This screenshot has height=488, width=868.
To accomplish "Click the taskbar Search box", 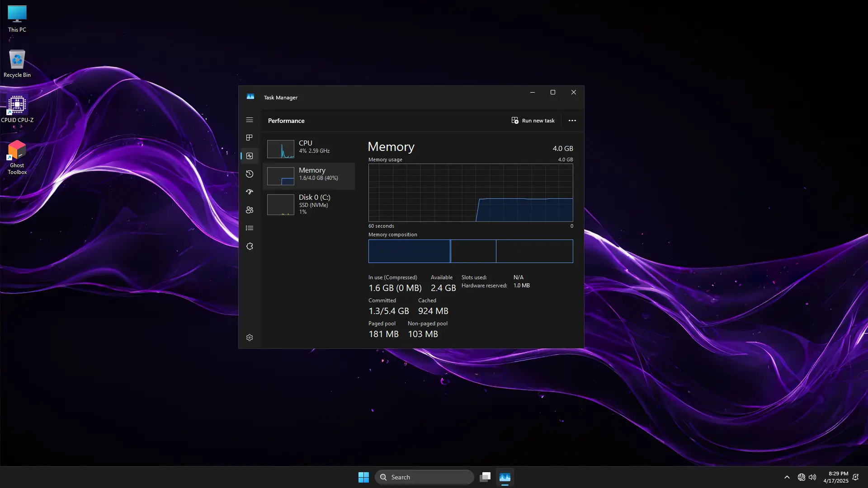I will [x=425, y=477].
